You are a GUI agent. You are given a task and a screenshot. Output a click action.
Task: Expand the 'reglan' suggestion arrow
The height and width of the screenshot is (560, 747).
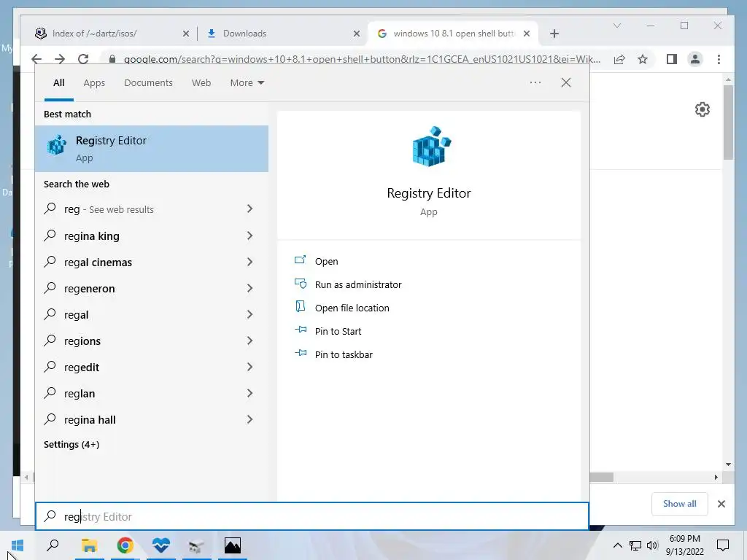[249, 393]
